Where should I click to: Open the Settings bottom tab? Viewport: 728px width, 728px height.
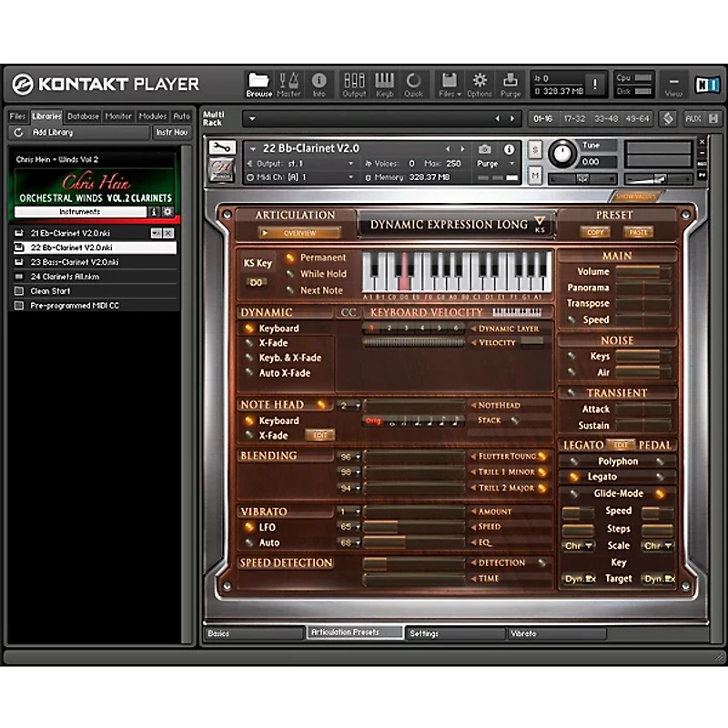pos(455,633)
